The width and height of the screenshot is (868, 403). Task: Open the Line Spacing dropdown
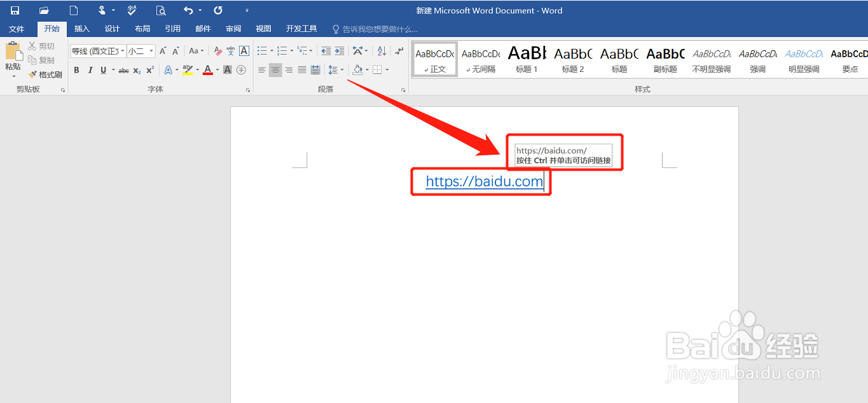click(x=335, y=70)
